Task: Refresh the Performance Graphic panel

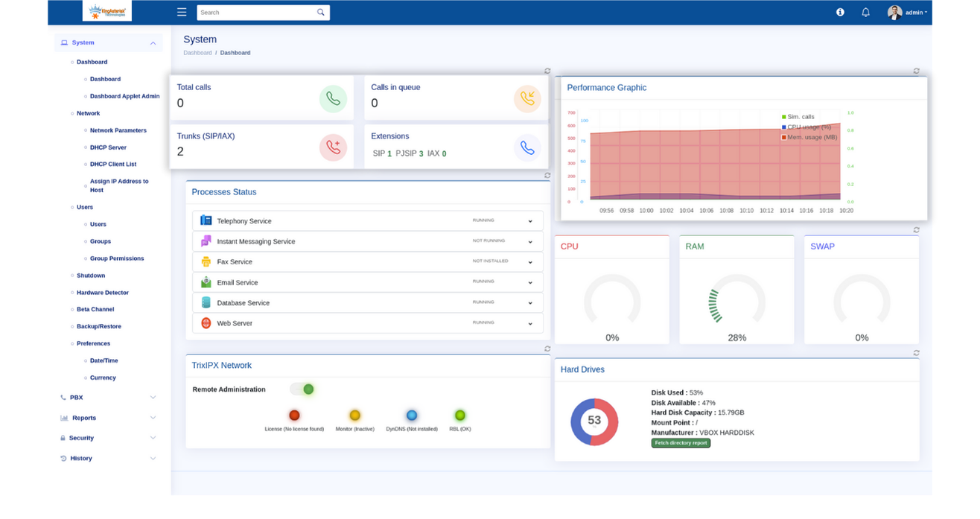Action: tap(916, 71)
